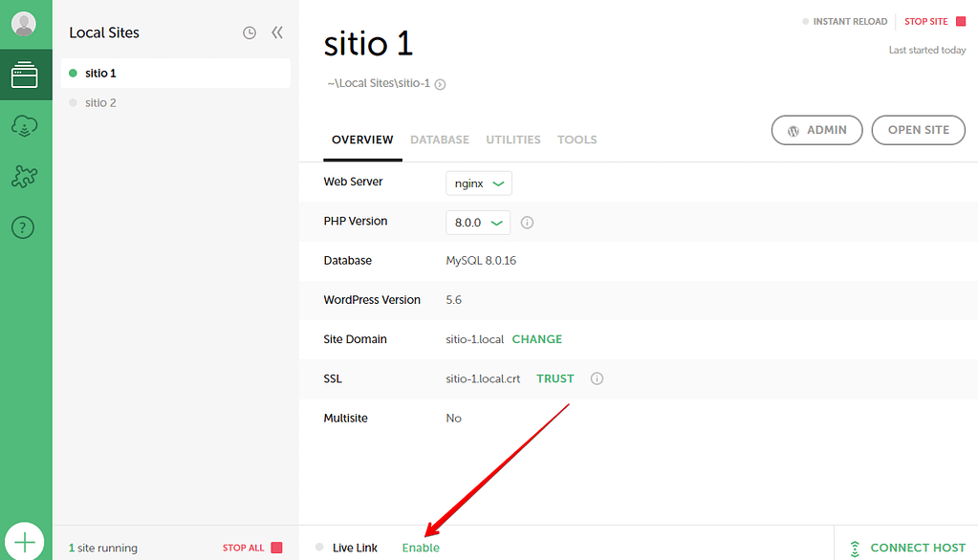The height and width of the screenshot is (560, 978).
Task: Open the Help question mark icon
Action: click(23, 227)
